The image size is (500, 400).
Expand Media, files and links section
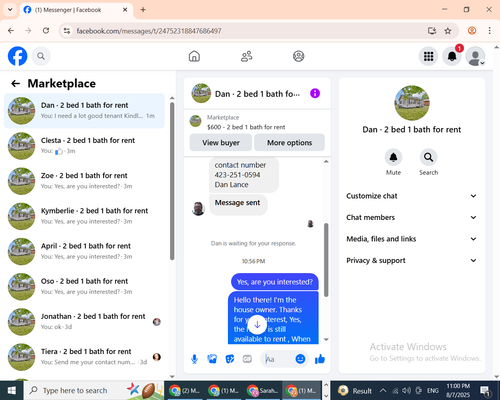pyautogui.click(x=411, y=239)
